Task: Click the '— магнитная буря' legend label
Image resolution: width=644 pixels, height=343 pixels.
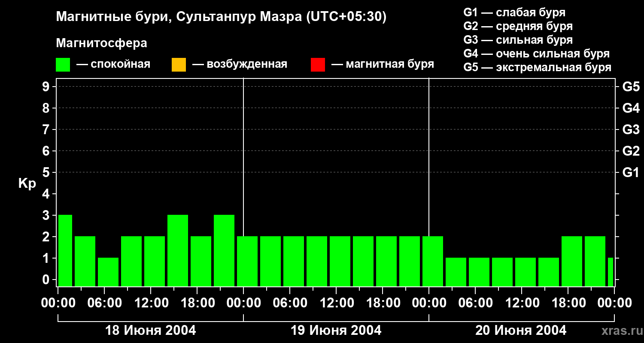Action: point(383,64)
